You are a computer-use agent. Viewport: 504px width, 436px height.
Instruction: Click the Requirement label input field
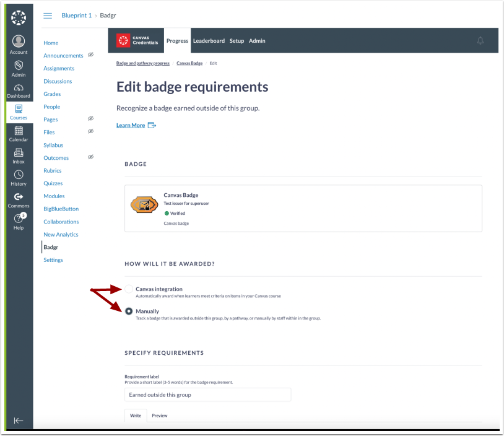coord(207,395)
